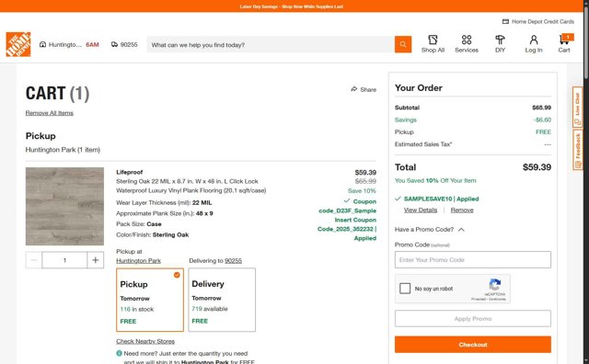Image resolution: width=589 pixels, height=364 pixels.
Task: Click the info icon beside Need more
Action: click(119, 354)
